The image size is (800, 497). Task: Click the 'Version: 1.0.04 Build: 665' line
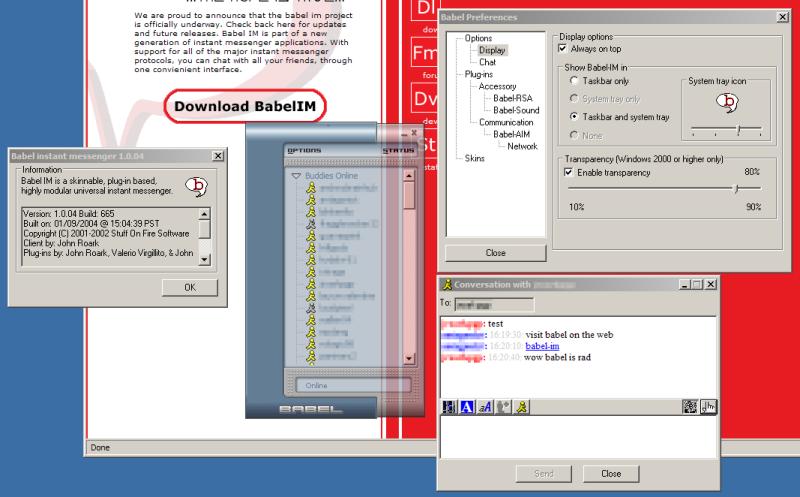69,214
